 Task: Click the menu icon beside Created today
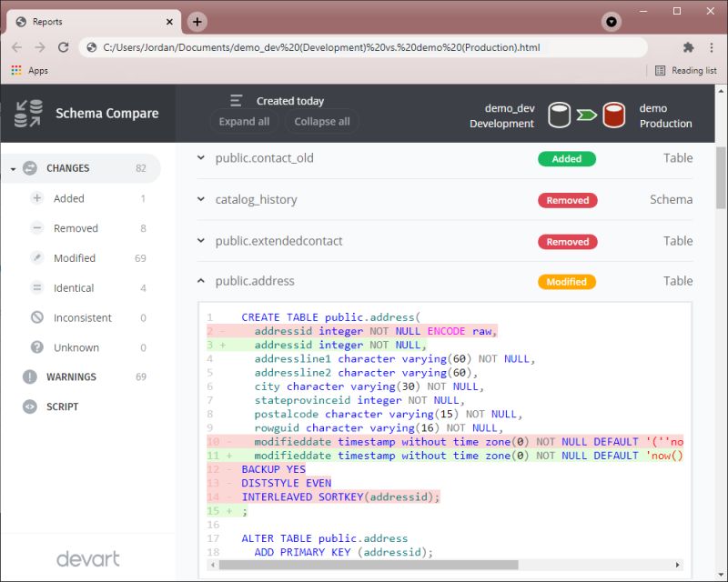tap(236, 101)
